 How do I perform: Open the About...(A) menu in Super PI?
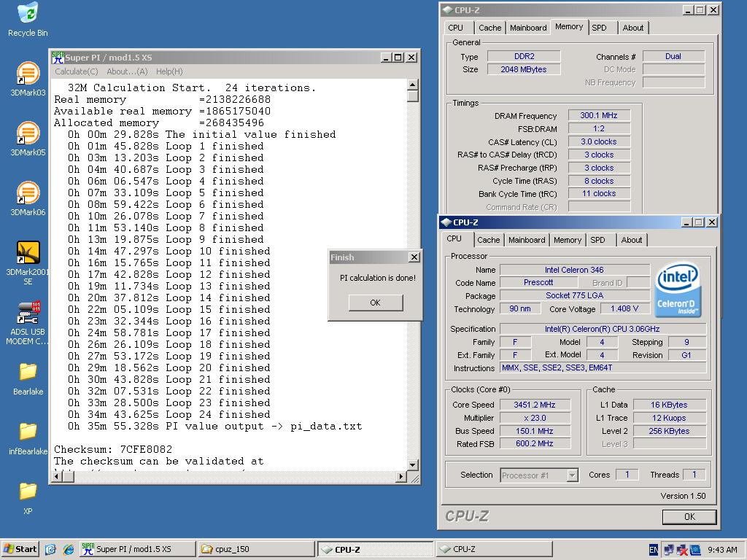[127, 71]
